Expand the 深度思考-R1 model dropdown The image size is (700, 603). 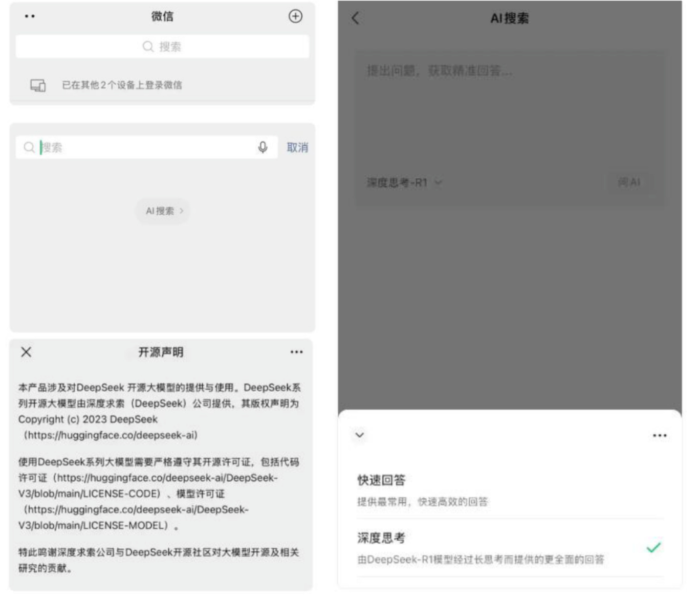coord(404,183)
